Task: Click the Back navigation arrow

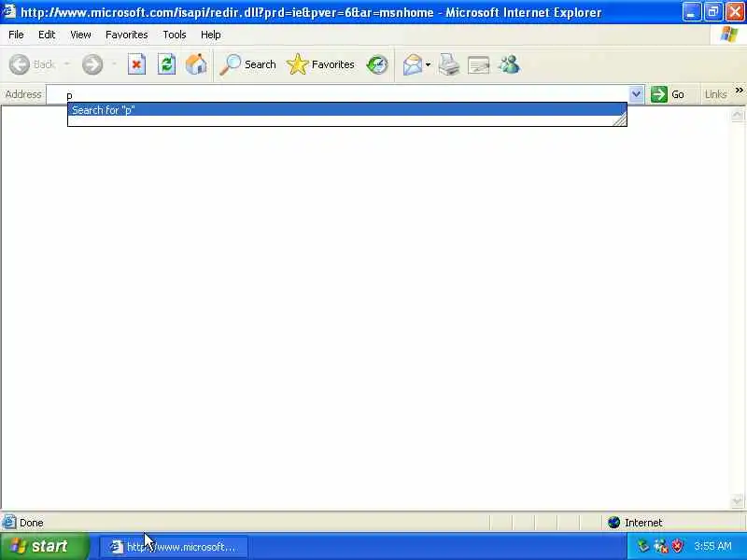Action: coord(20,64)
